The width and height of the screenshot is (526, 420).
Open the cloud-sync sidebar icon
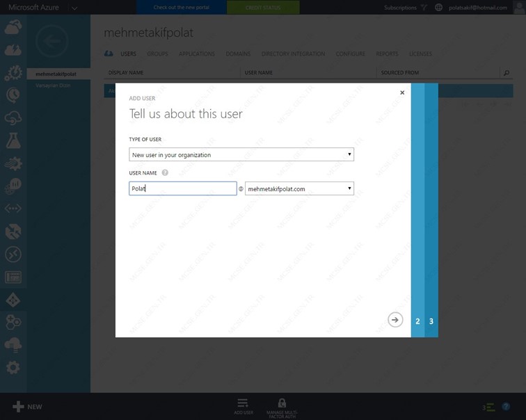(x=13, y=118)
